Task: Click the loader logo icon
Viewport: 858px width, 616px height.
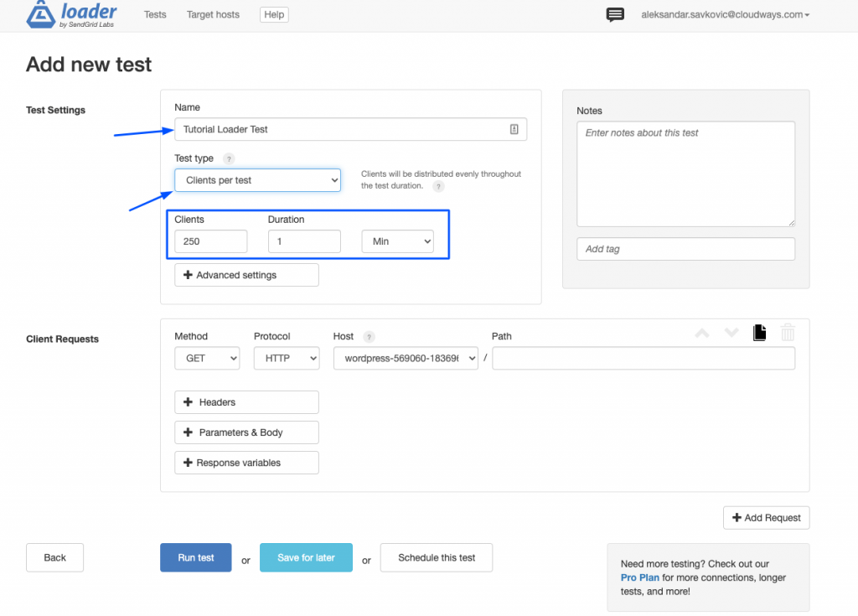Action: tap(39, 14)
